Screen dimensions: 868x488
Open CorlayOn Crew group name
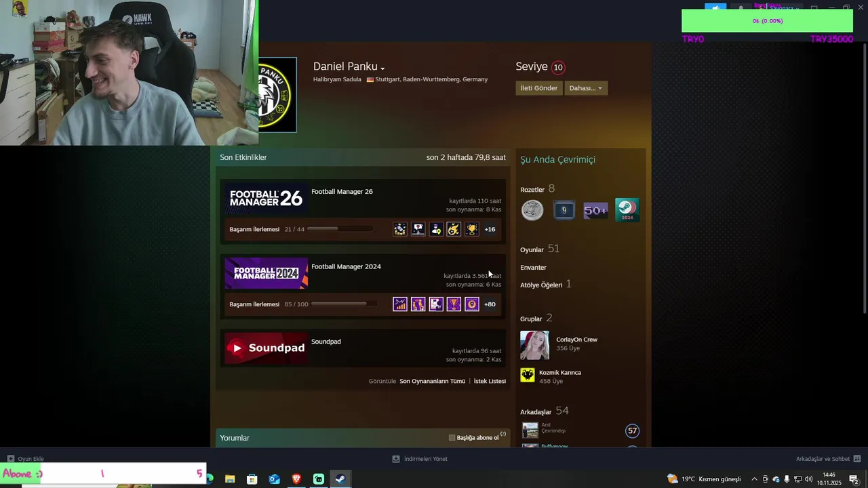coord(576,340)
